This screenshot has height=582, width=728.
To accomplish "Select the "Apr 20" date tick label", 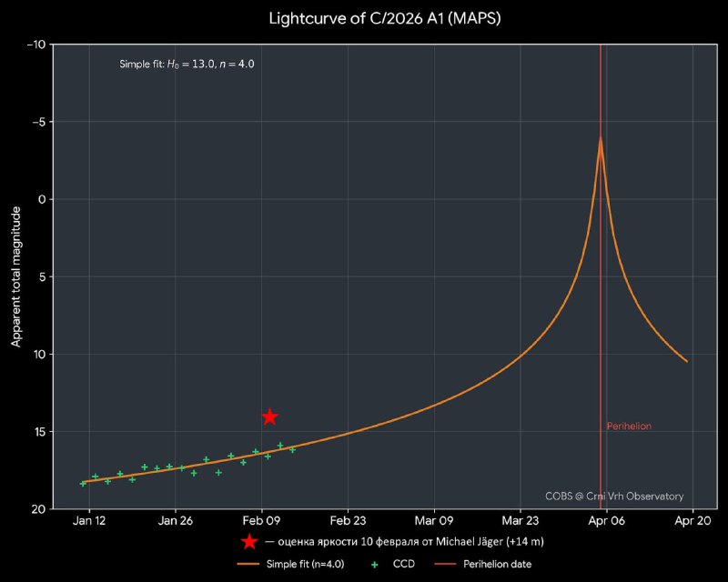I will pos(693,521).
